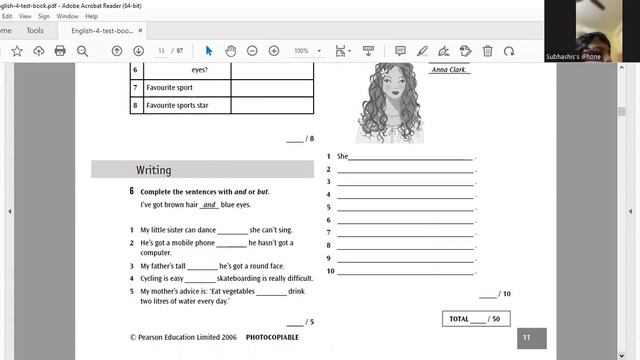Switch to the Tools tab
The height and width of the screenshot is (360, 640).
(x=35, y=31)
